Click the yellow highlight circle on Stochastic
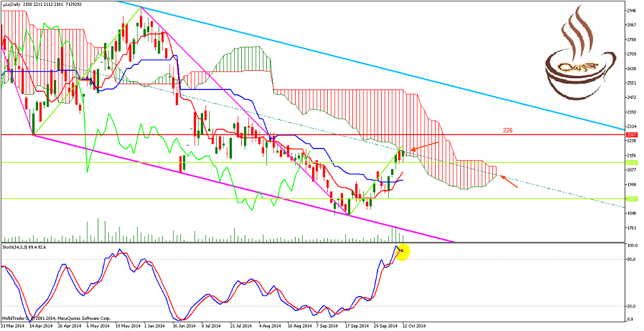This screenshot has width=644, height=331. (x=402, y=251)
